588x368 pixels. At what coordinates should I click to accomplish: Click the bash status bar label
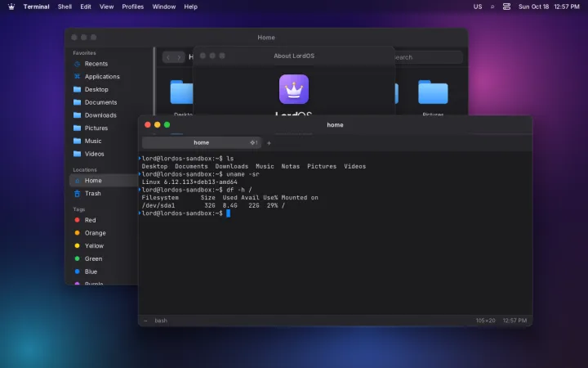[x=161, y=321]
